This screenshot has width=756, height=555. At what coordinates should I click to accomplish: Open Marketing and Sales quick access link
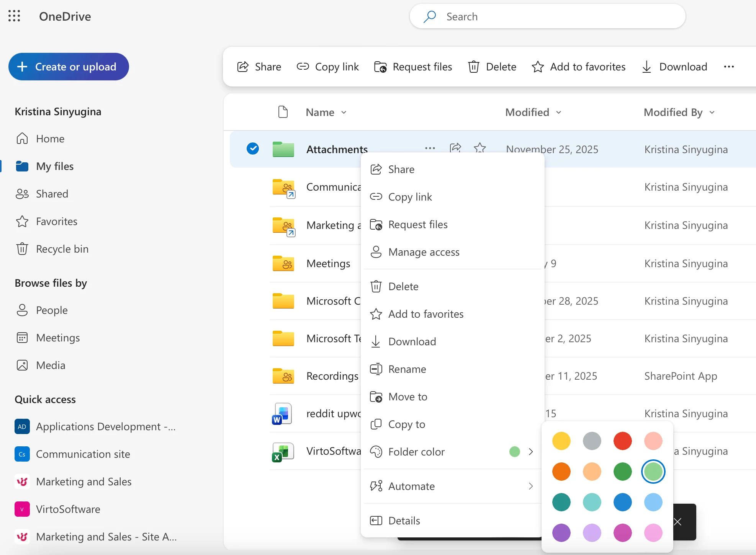(74, 482)
